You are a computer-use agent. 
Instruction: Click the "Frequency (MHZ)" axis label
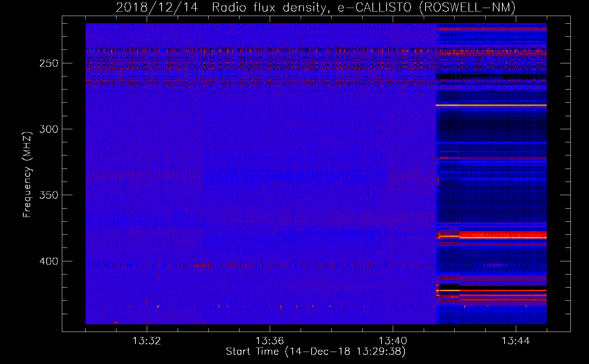pos(27,174)
